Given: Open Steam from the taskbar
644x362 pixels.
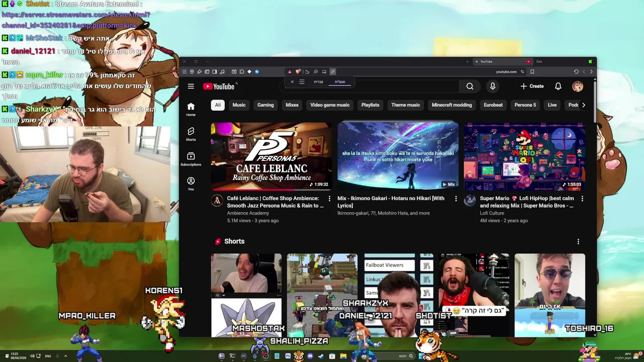Looking at the screenshot, I should pyautogui.click(x=320, y=356).
